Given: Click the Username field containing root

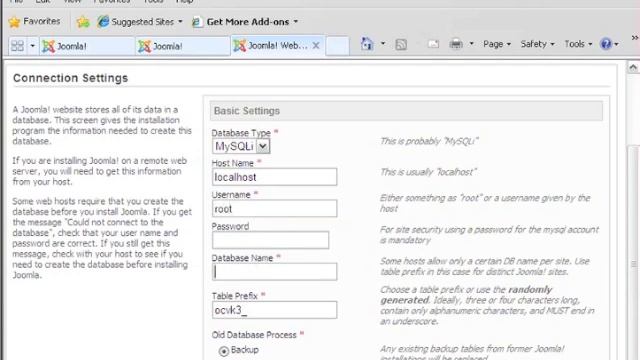Looking at the screenshot, I should (274, 209).
